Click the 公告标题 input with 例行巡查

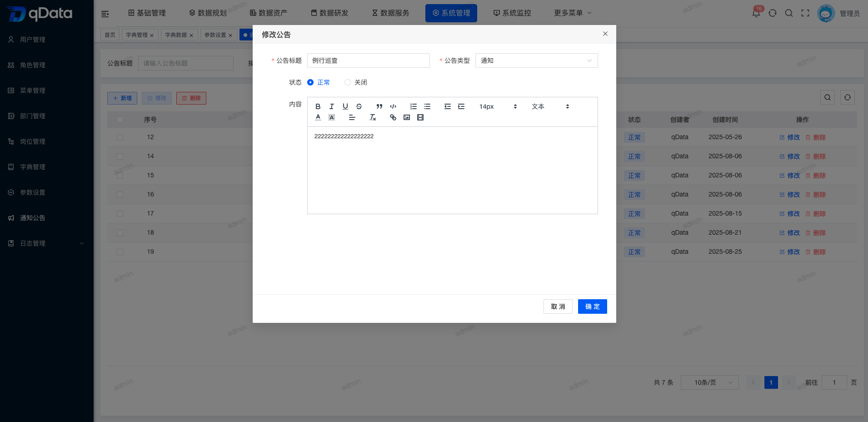pyautogui.click(x=369, y=60)
